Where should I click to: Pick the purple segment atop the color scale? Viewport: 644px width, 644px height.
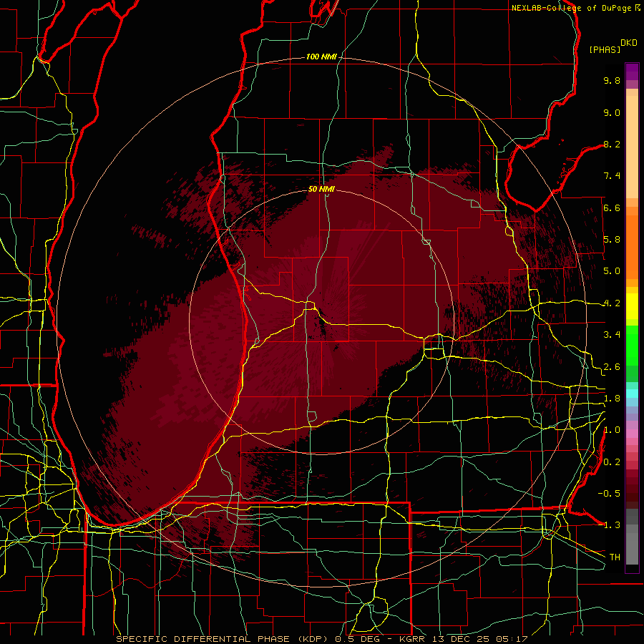pyautogui.click(x=632, y=72)
